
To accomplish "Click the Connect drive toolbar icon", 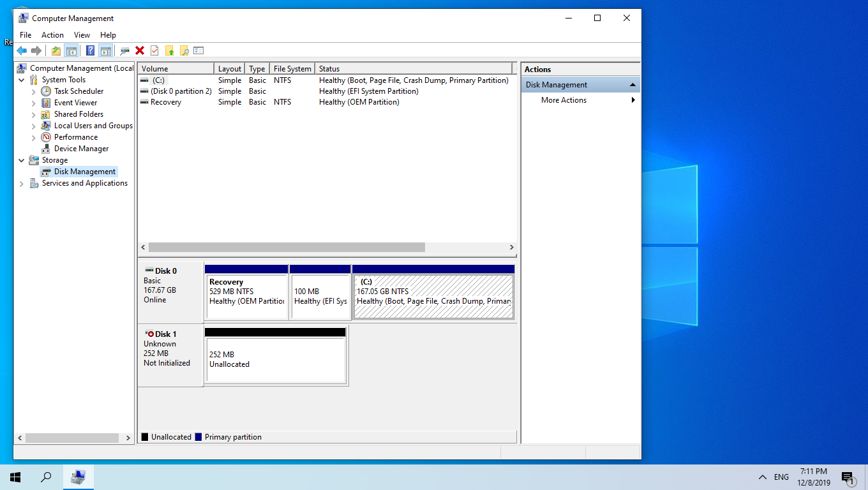I will (125, 50).
